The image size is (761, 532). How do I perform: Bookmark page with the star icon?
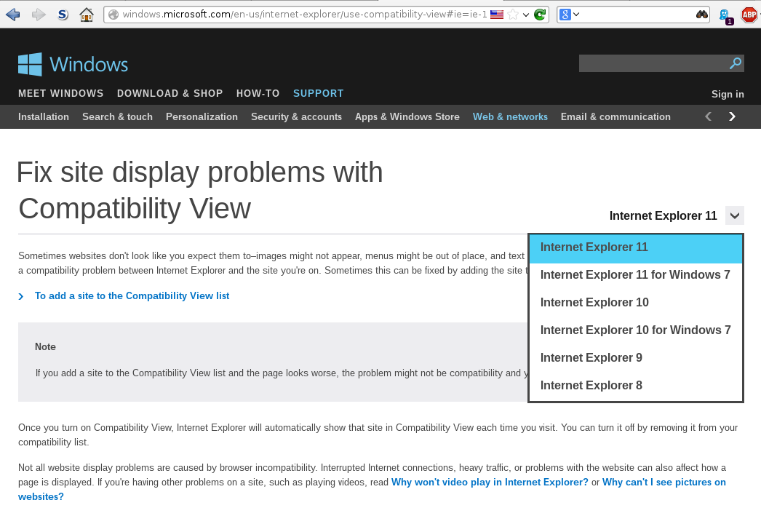point(513,15)
